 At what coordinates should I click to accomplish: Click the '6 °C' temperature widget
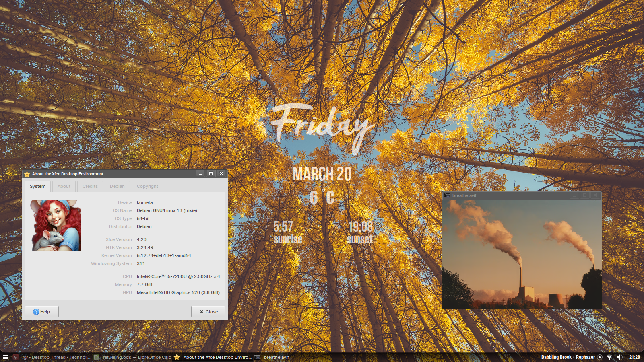(322, 197)
